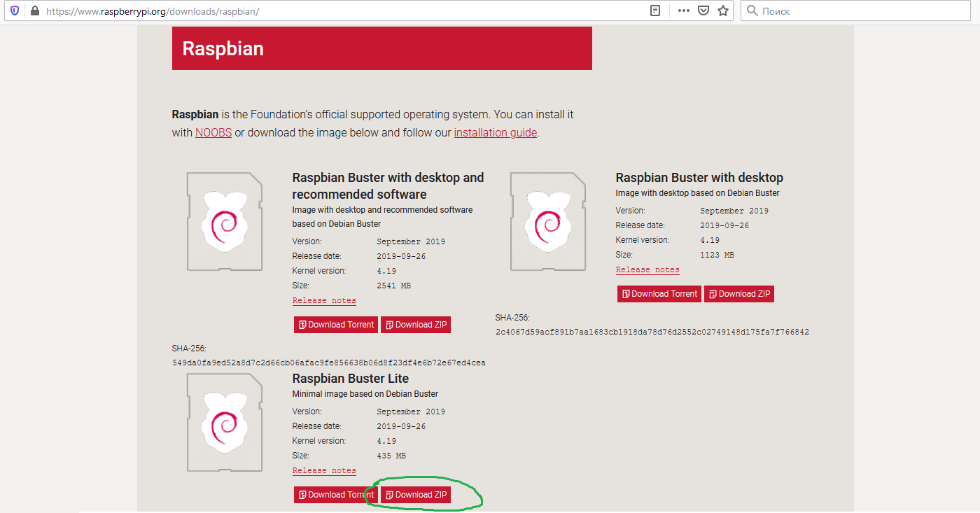This screenshot has width=980, height=513.
Task: Open the installation guide link
Action: (496, 132)
